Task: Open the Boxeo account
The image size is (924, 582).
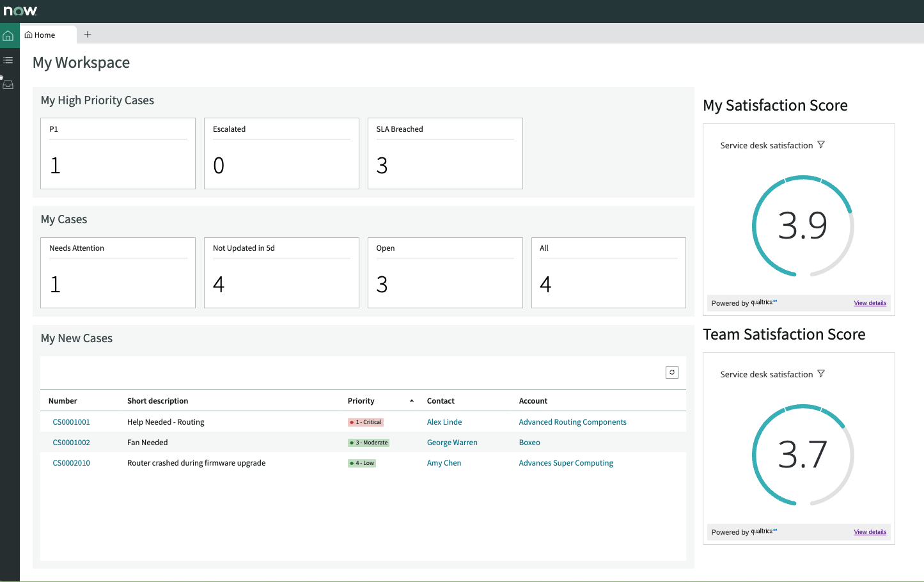Action: (529, 442)
